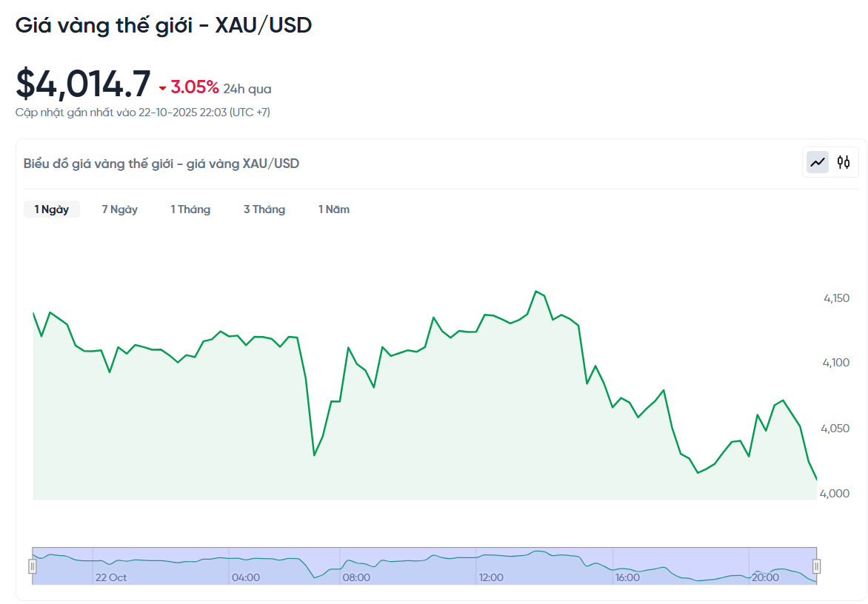Switch to candlestick chart icon
Image resolution: width=868 pixels, height=604 pixels.
[x=844, y=162]
